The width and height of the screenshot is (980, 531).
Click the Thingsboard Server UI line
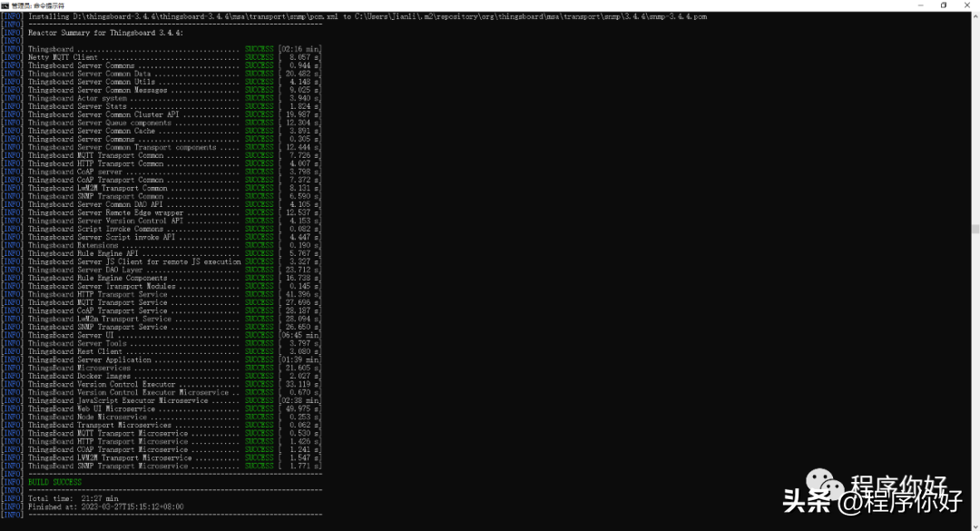pyautogui.click(x=71, y=335)
